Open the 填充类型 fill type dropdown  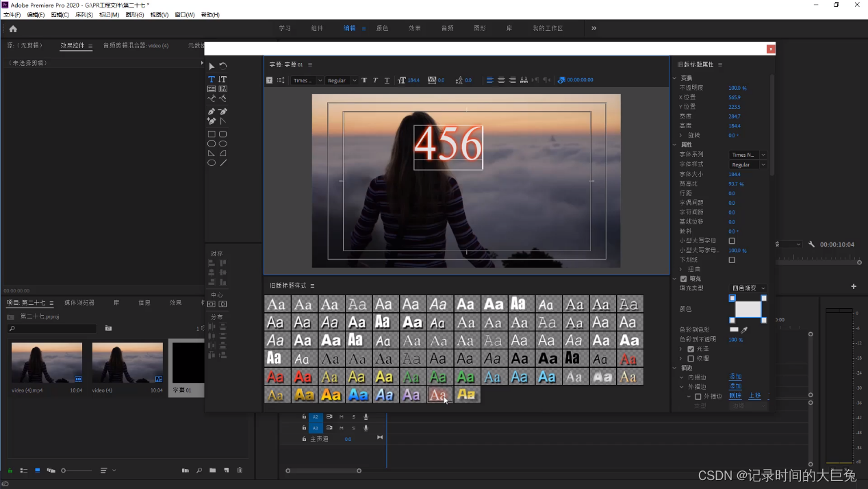click(x=748, y=288)
